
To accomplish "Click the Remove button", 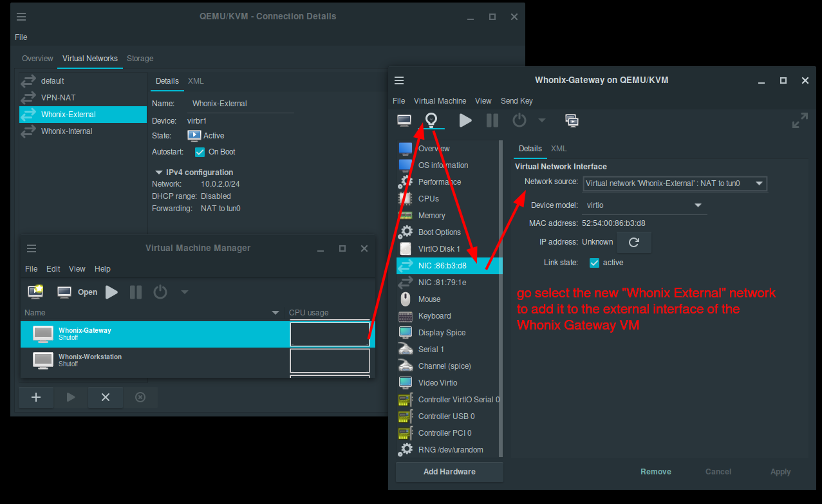I will pyautogui.click(x=656, y=472).
